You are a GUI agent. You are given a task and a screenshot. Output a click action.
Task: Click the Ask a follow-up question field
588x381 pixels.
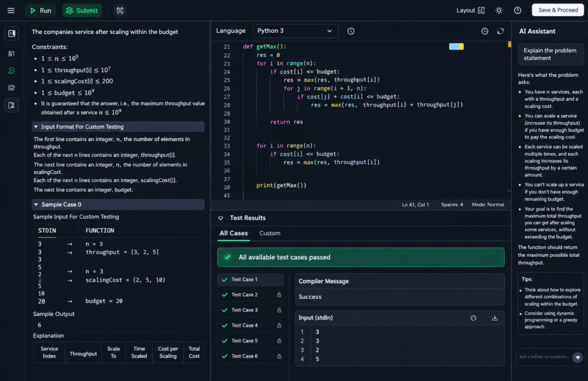544,357
